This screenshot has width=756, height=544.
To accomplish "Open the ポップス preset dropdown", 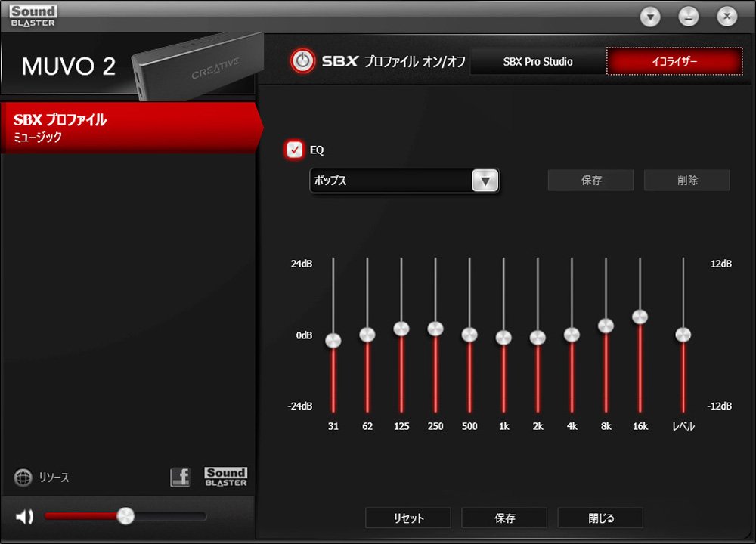I will pyautogui.click(x=404, y=181).
